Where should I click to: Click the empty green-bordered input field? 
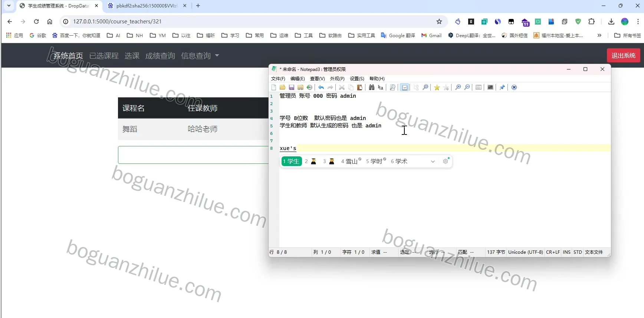(193, 155)
